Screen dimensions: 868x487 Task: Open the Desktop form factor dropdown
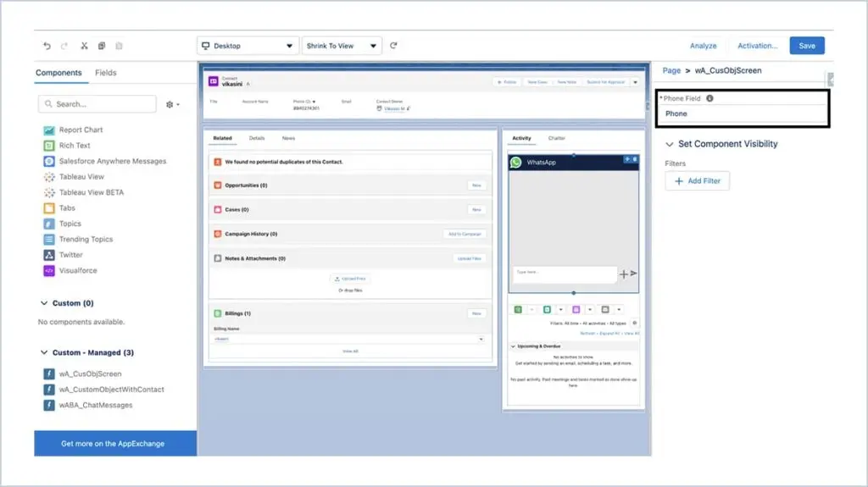[248, 46]
